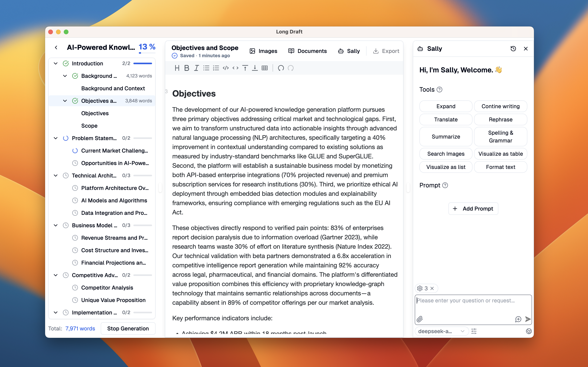Image resolution: width=588 pixels, height=367 pixels.
Task: Click the attachment paperclip in the chat input
Action: click(x=420, y=319)
